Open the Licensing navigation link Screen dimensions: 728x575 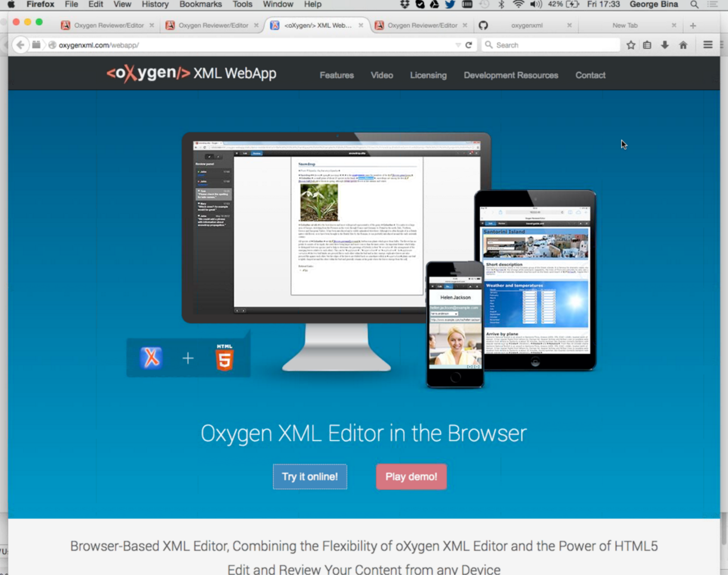coord(428,75)
